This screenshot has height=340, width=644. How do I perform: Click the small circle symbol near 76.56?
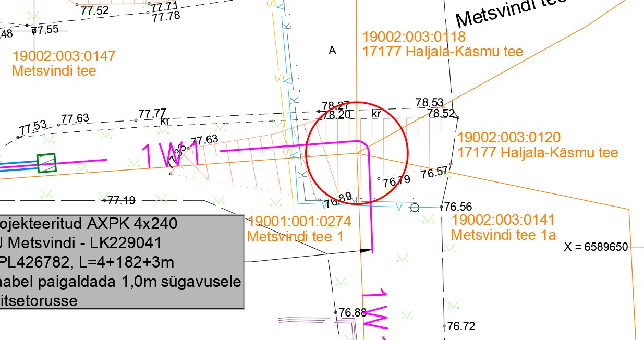(415, 208)
